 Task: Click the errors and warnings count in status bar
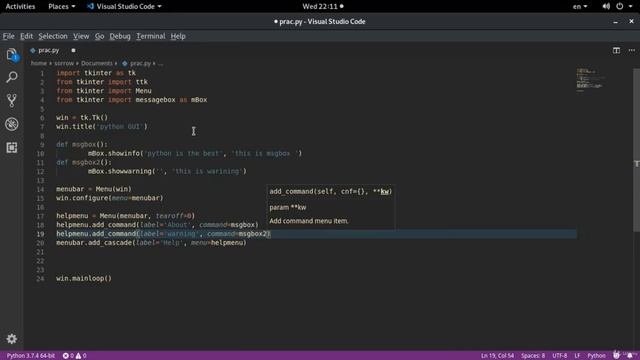pyautogui.click(x=74, y=356)
